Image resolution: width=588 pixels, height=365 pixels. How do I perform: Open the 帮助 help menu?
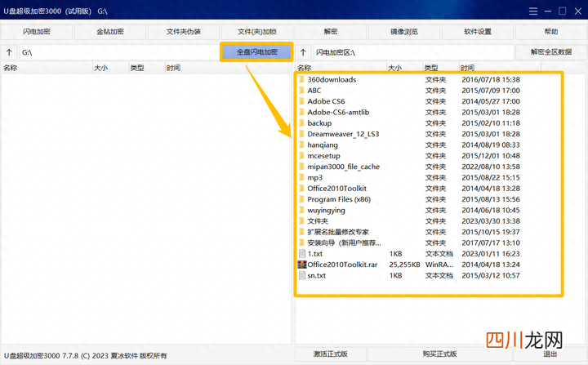tap(551, 32)
